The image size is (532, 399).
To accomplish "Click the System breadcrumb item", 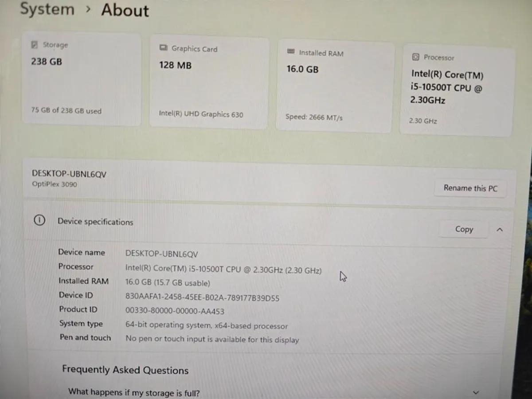I will tap(47, 9).
